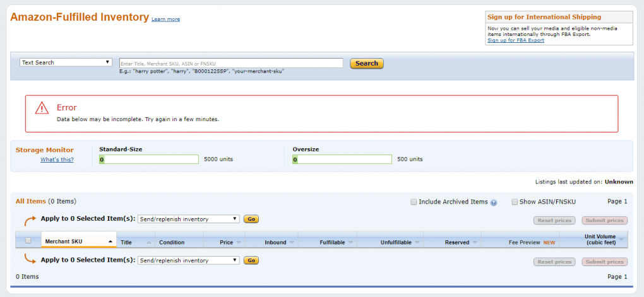Viewport: 644px width, 297px height.
Task: Click the Condition column header
Action: pyautogui.click(x=172, y=243)
